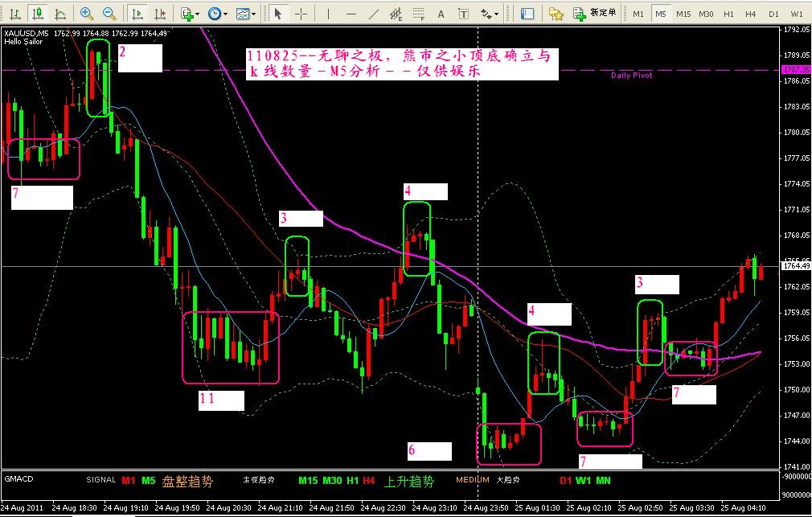Image resolution: width=812 pixels, height=517 pixels.
Task: Toggle chart shift from right edge
Action: (162, 14)
